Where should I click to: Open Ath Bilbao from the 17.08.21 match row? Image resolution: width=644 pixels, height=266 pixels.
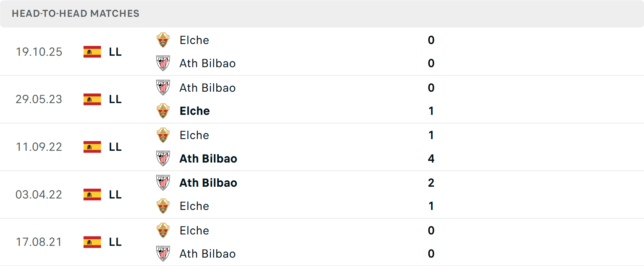pos(208,254)
